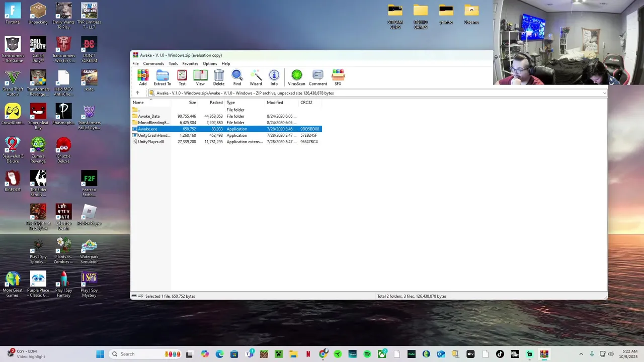Open the Wizard tool in WinRAR

point(256,77)
